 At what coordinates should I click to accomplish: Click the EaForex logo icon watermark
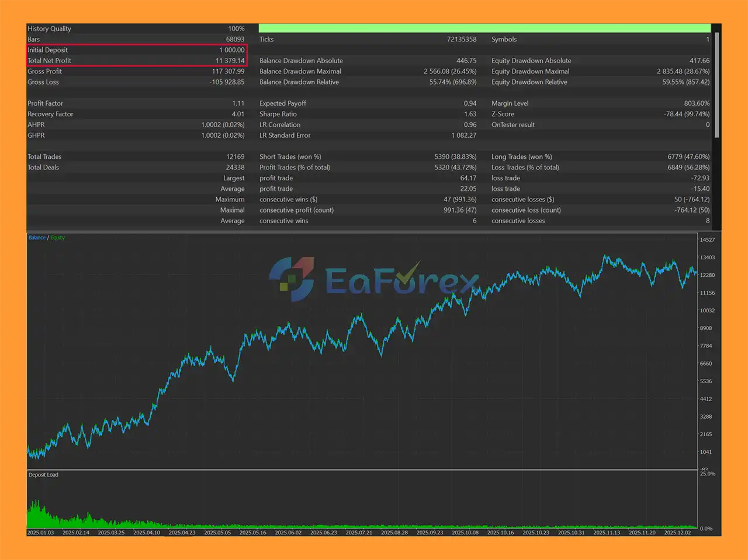click(292, 279)
